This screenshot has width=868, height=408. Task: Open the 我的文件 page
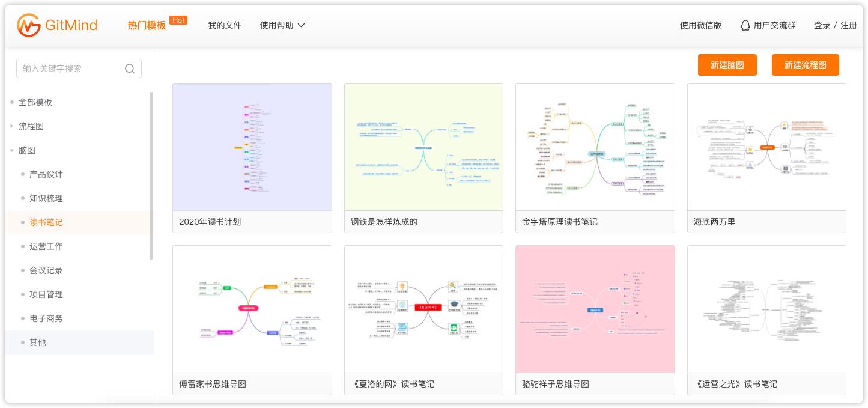tap(225, 25)
